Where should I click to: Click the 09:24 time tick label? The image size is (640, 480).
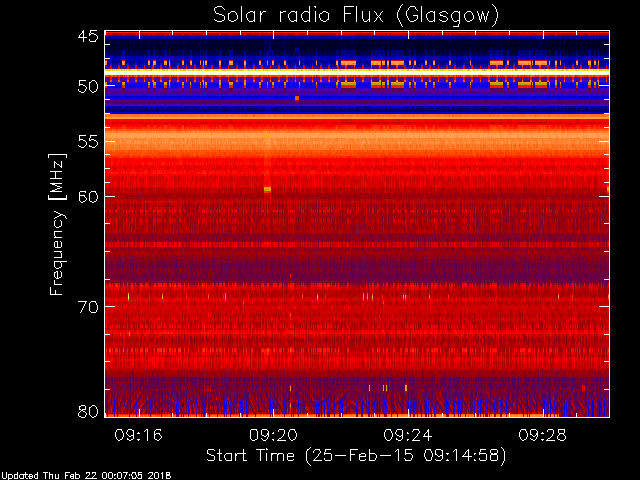point(408,435)
